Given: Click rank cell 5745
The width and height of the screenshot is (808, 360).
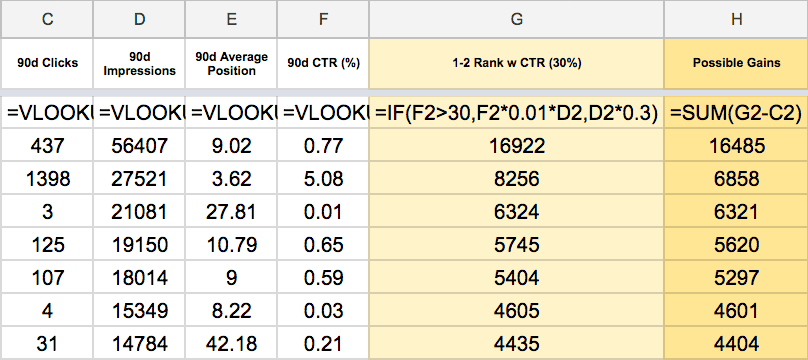Looking at the screenshot, I should [516, 244].
